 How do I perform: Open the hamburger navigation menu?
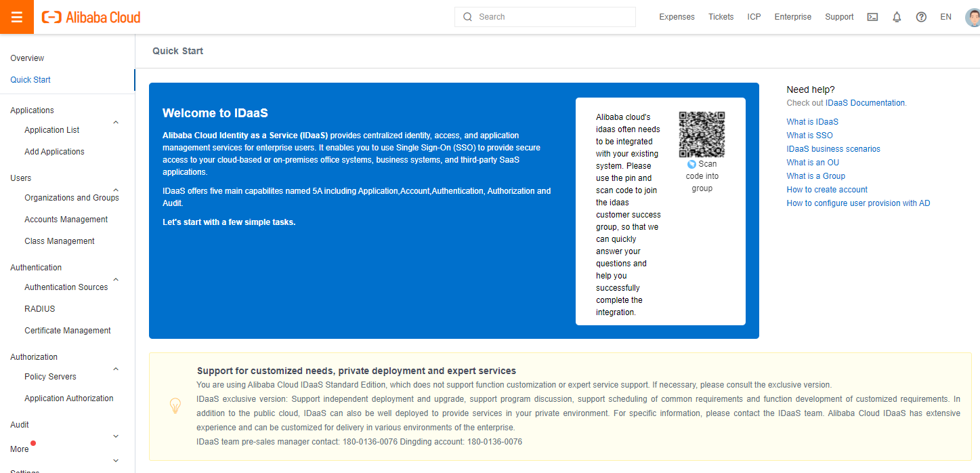17,17
